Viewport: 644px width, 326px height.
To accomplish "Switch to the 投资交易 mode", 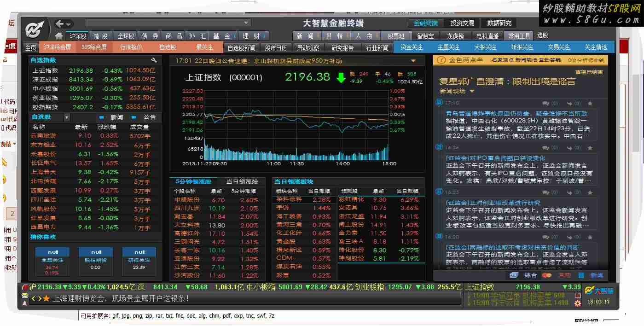I will (462, 23).
